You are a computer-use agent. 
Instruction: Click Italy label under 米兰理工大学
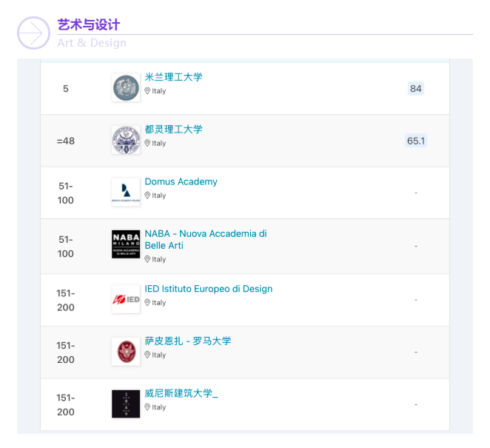[x=158, y=91]
